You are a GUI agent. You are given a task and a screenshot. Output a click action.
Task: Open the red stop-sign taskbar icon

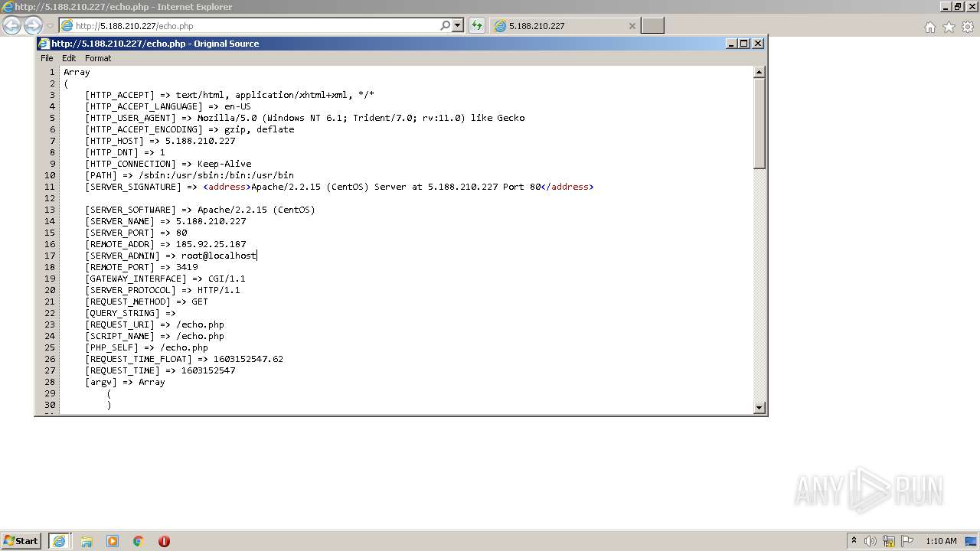[164, 541]
